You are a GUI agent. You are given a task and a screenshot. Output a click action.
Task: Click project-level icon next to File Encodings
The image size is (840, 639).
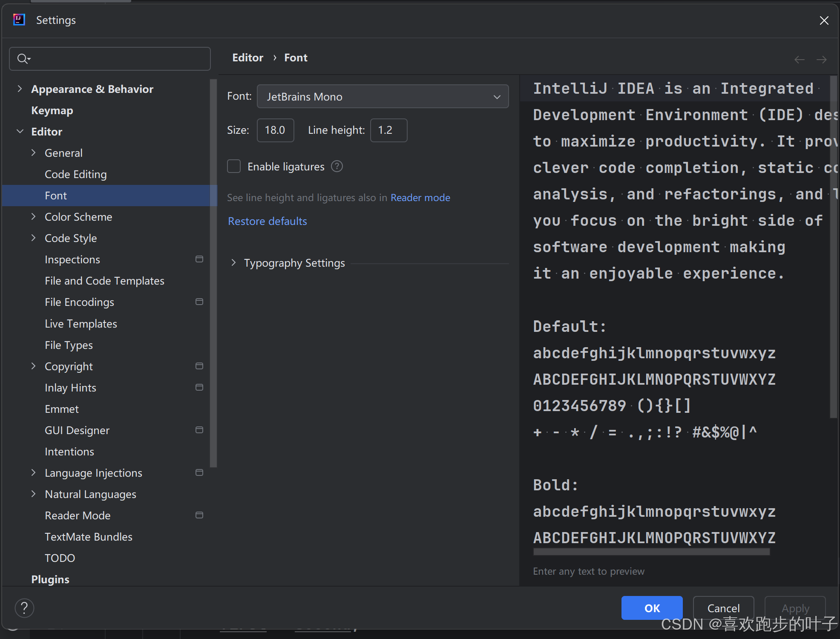pos(199,302)
